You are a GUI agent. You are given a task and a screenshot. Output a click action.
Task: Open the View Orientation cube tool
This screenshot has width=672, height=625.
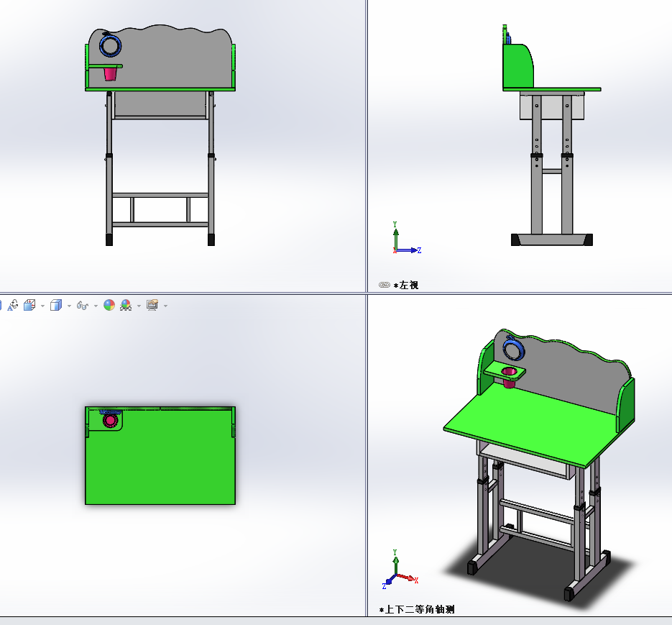(x=29, y=305)
